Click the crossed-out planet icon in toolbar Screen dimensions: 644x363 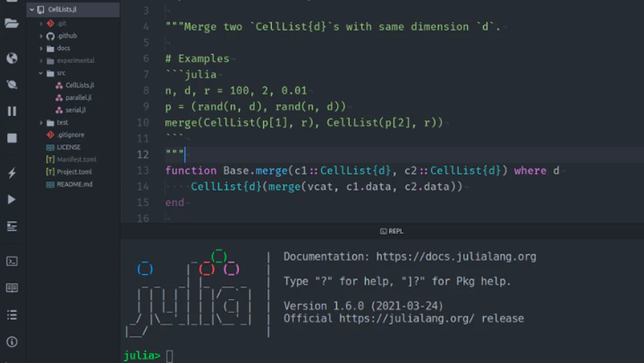coord(11,85)
